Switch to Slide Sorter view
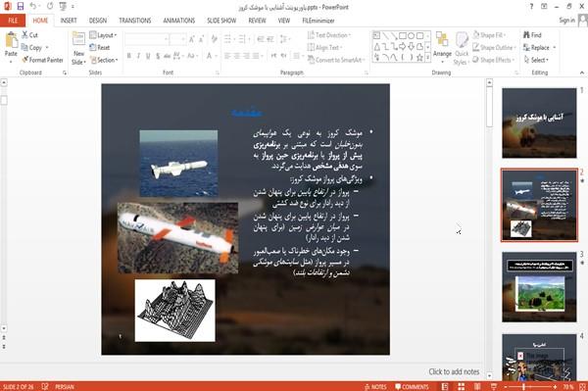Screen dimensions: 588x391 (x=462, y=386)
